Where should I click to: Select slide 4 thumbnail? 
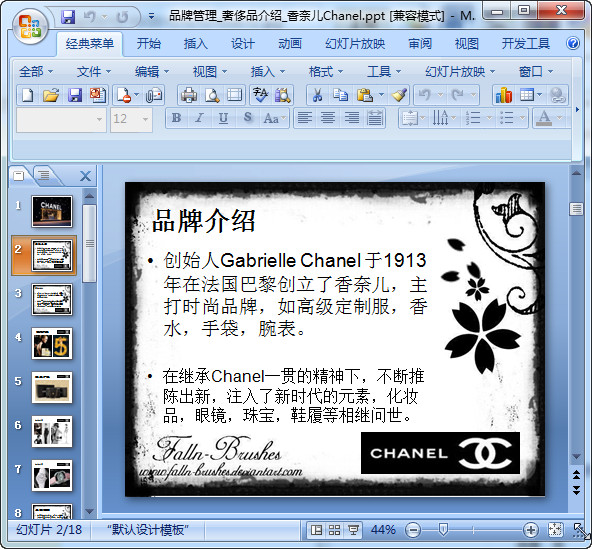[52, 343]
